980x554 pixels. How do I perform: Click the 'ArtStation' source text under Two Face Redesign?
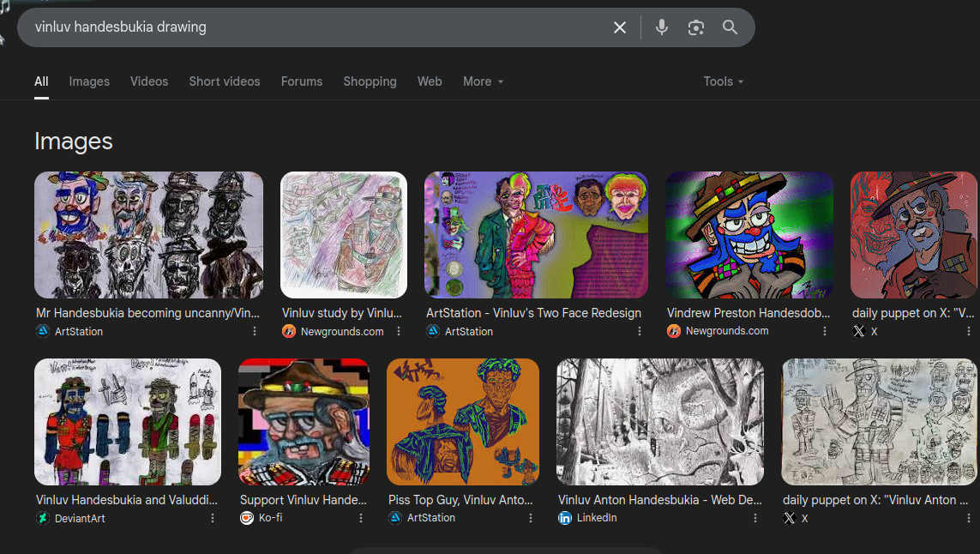(469, 331)
